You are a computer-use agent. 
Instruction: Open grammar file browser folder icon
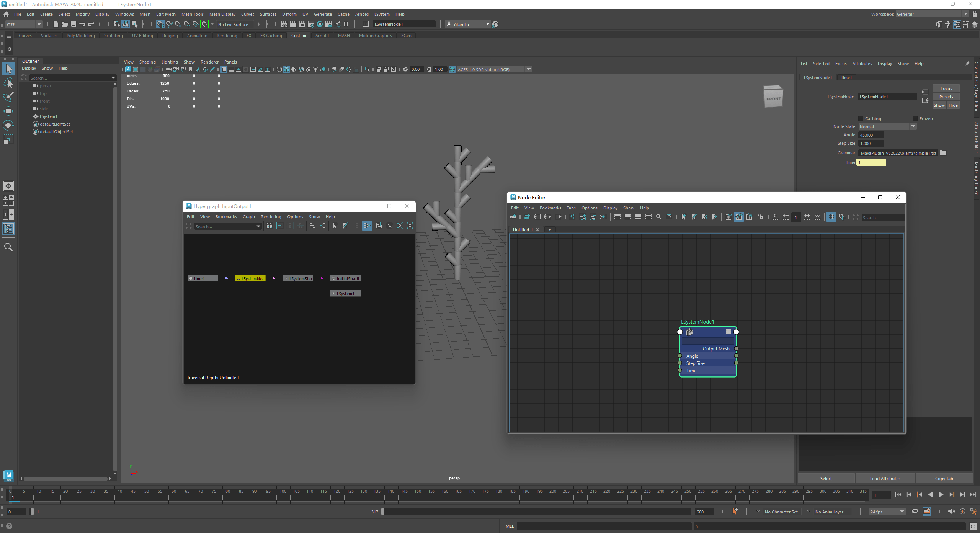(943, 153)
